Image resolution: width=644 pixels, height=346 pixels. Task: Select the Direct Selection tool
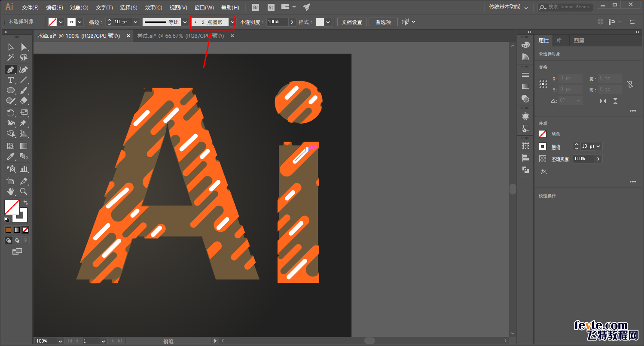pos(24,47)
